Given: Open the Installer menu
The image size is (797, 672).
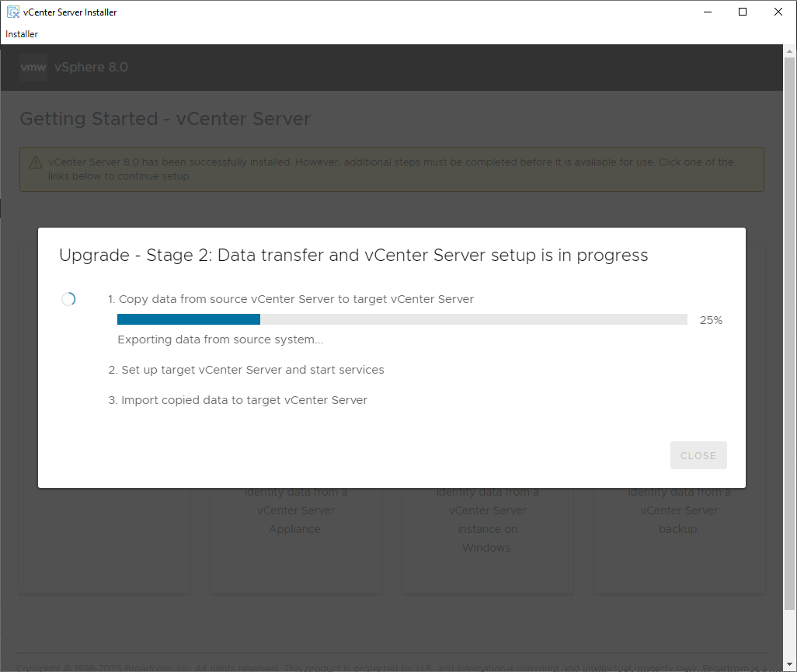Looking at the screenshot, I should pos(22,34).
